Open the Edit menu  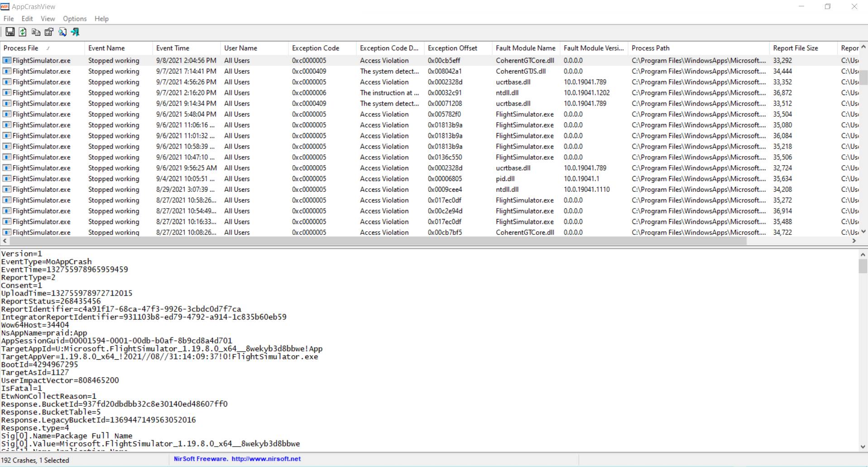[x=27, y=19]
